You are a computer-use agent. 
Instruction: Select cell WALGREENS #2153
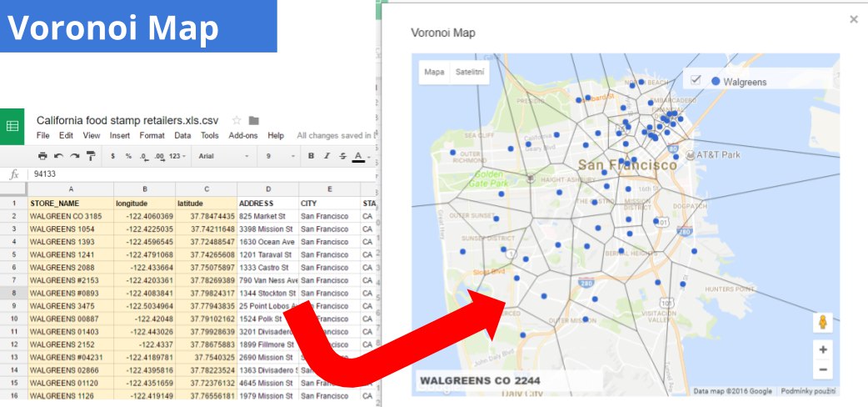click(x=71, y=280)
